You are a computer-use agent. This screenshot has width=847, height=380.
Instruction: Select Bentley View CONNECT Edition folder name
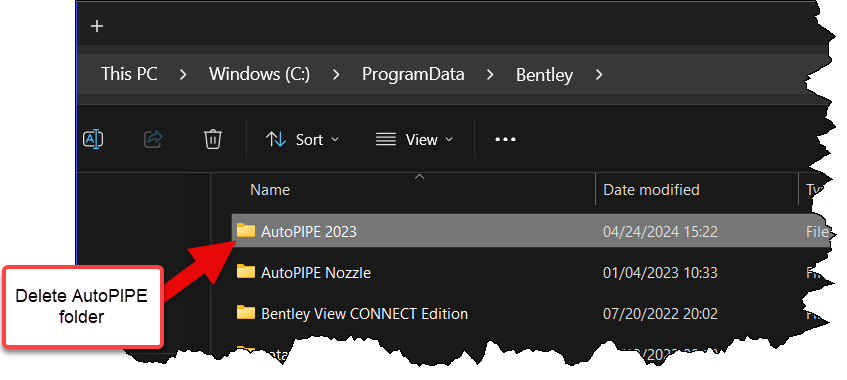365,314
